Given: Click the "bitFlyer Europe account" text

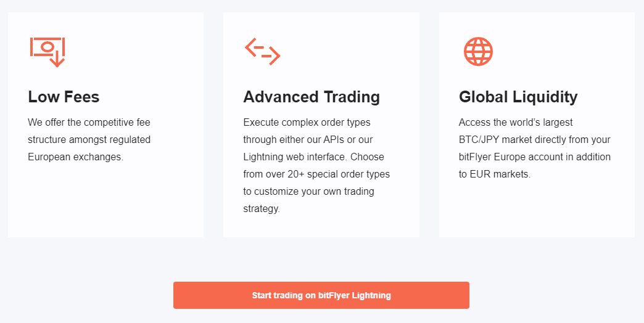Looking at the screenshot, I should coord(513,157).
